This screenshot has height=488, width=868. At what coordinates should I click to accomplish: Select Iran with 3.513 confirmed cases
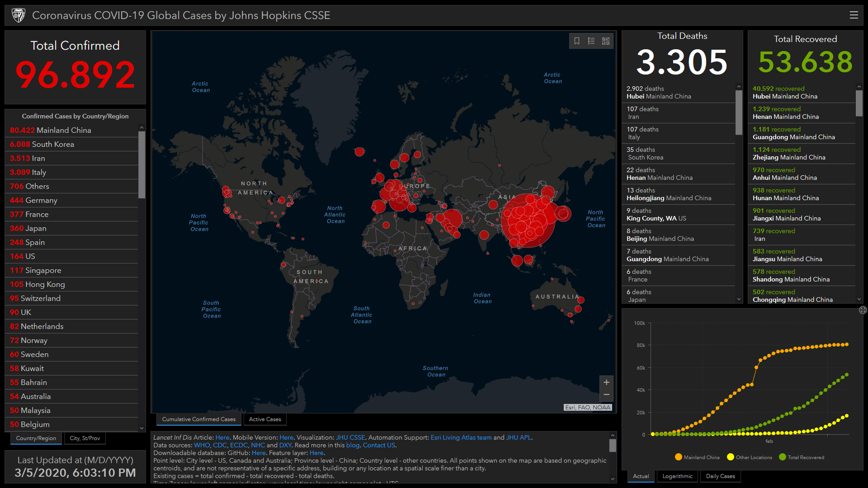pyautogui.click(x=71, y=158)
